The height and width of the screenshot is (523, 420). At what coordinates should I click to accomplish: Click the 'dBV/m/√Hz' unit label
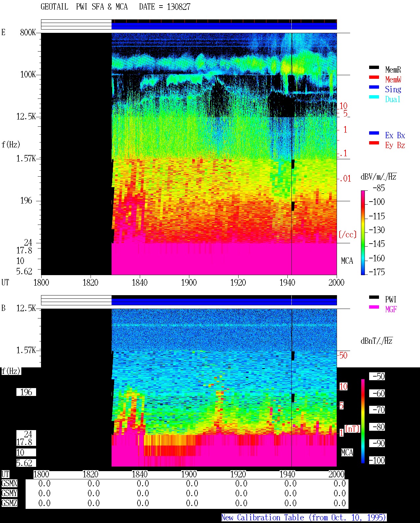tap(379, 177)
